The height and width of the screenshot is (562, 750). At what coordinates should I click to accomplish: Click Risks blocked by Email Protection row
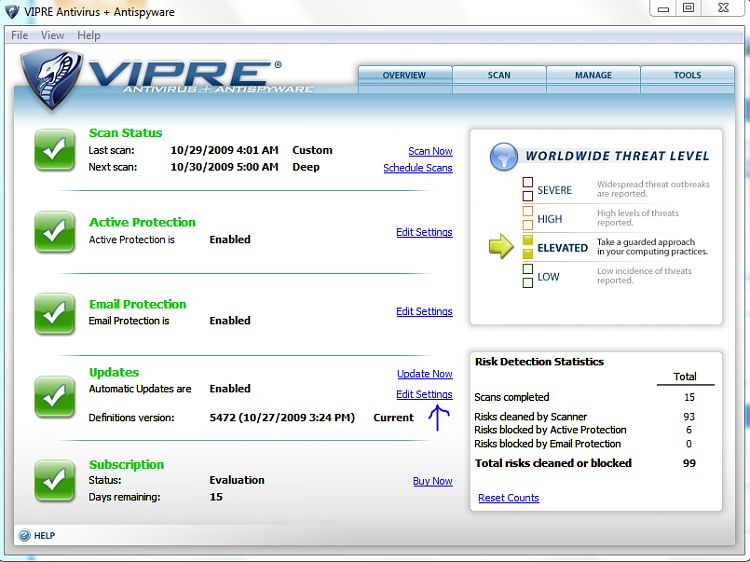coord(585,444)
